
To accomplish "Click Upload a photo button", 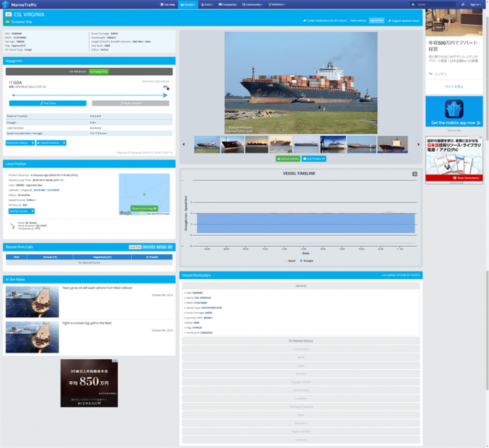I will (x=288, y=159).
